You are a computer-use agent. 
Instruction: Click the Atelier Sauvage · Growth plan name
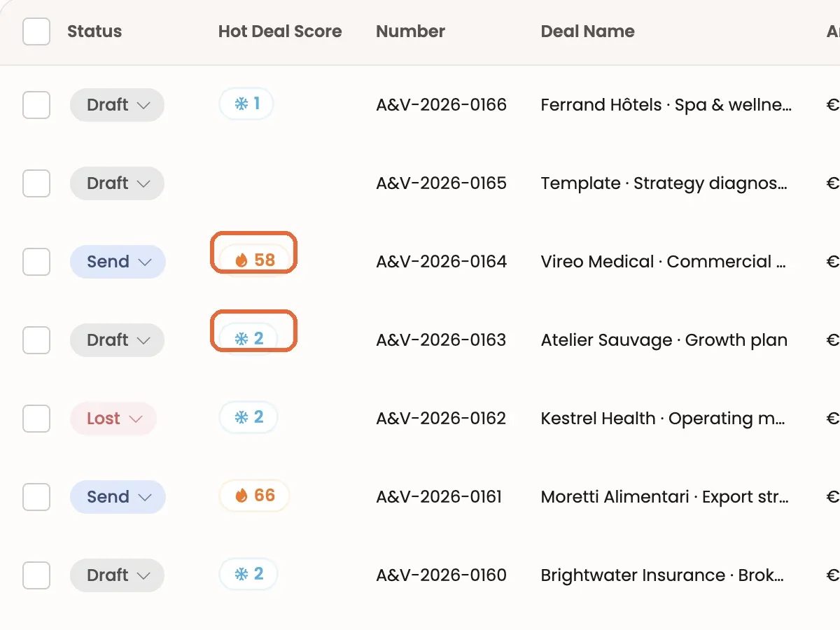click(664, 340)
